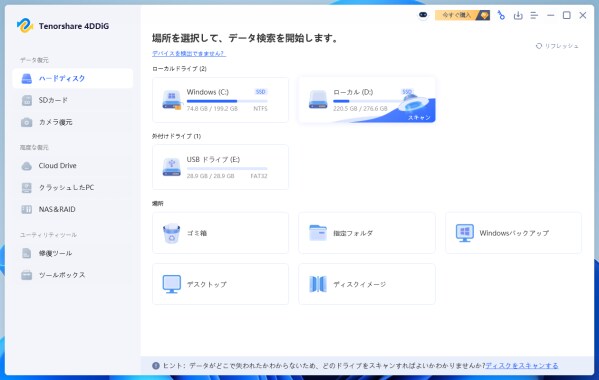This screenshot has height=380, width=599.
Task: Click the chat assistant icon in title bar
Action: click(x=423, y=15)
